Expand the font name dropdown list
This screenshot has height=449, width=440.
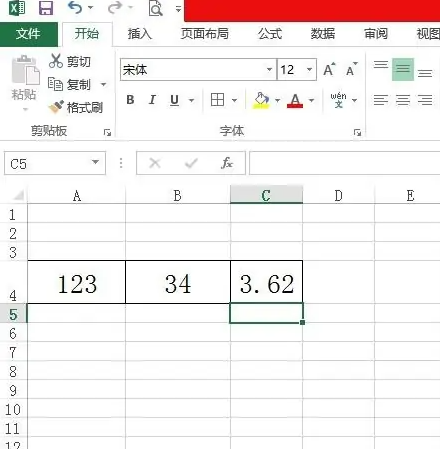[x=269, y=70]
